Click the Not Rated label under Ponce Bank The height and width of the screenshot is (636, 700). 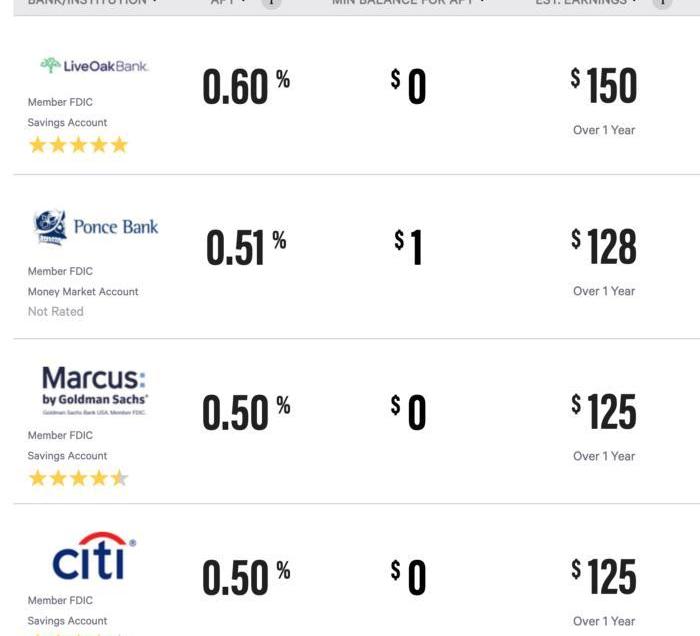click(x=55, y=312)
